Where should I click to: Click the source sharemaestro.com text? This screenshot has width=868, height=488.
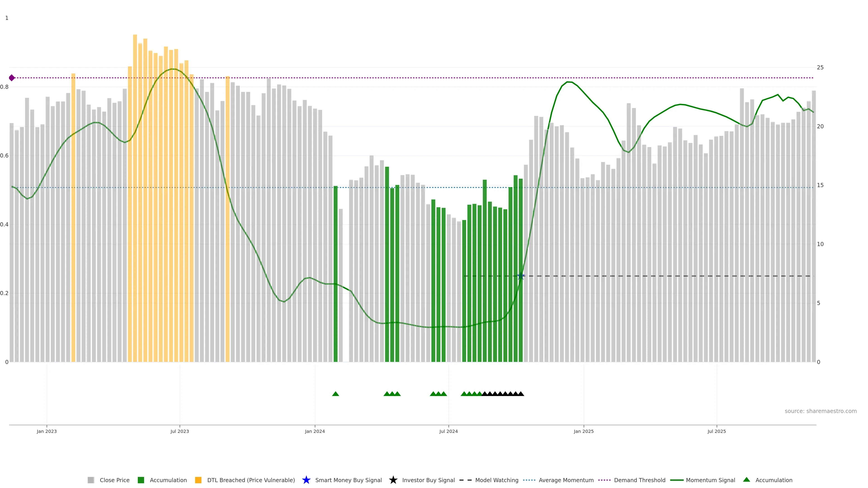820,411
